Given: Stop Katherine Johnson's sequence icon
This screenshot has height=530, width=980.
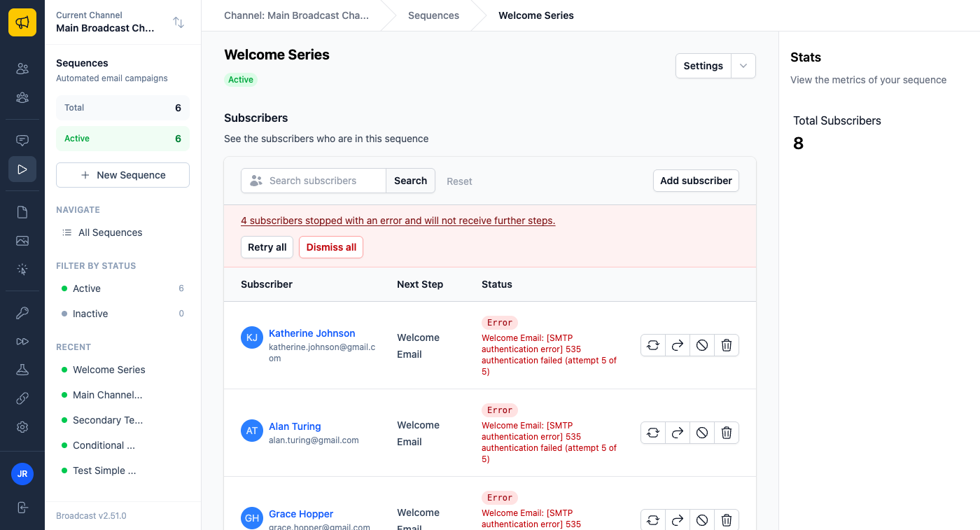Looking at the screenshot, I should click(702, 345).
